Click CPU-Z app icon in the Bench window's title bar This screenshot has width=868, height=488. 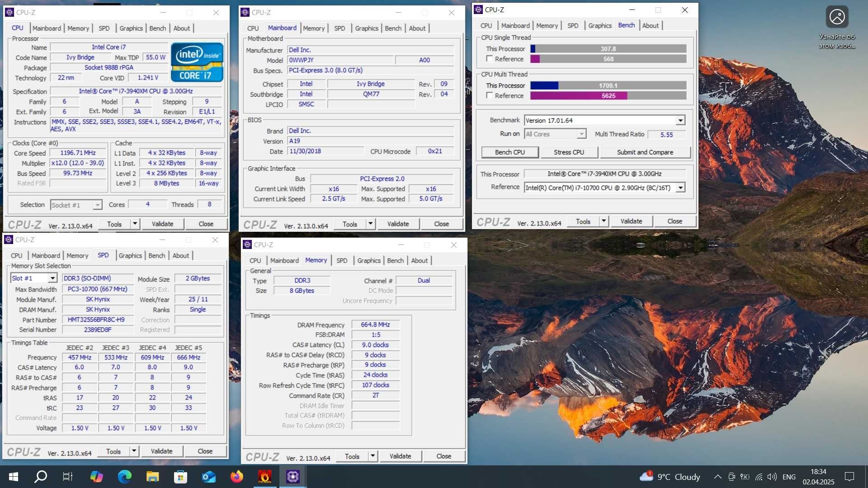[478, 10]
